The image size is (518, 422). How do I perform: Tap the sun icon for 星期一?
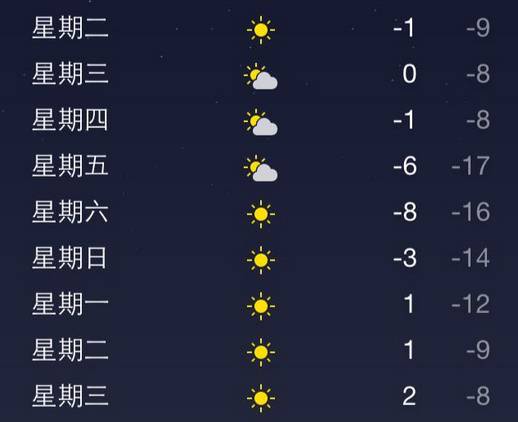point(261,306)
